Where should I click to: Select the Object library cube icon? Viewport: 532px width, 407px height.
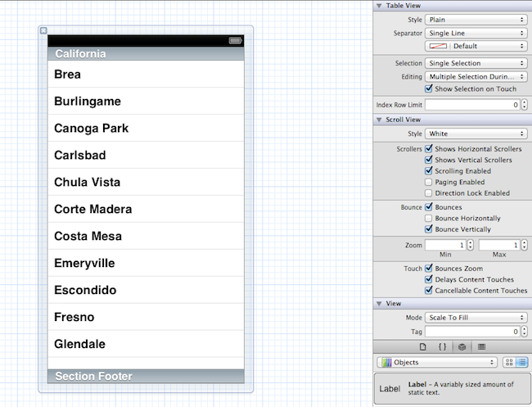pyautogui.click(x=462, y=347)
